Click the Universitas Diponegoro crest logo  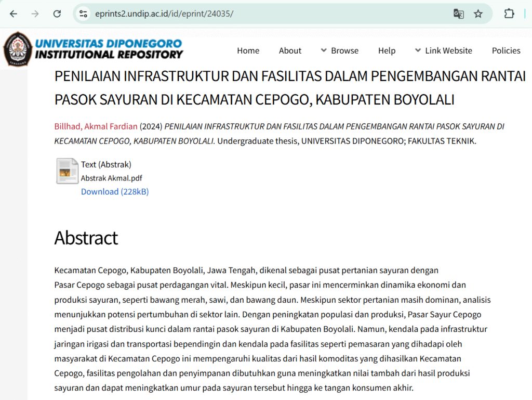pyautogui.click(x=17, y=50)
